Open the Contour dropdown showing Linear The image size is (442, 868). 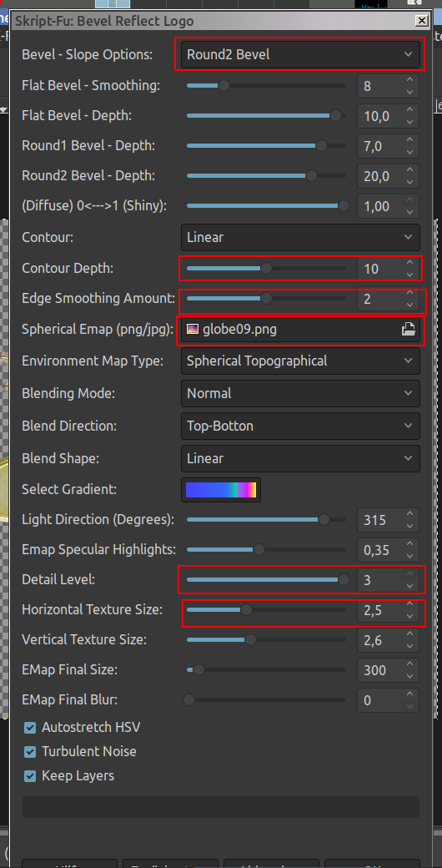tap(300, 237)
